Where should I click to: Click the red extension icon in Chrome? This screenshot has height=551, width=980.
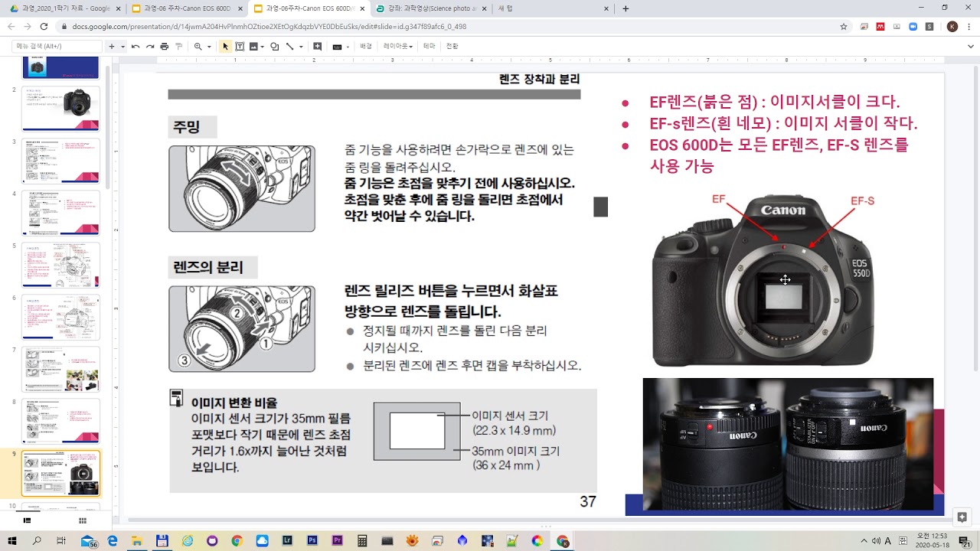880,26
